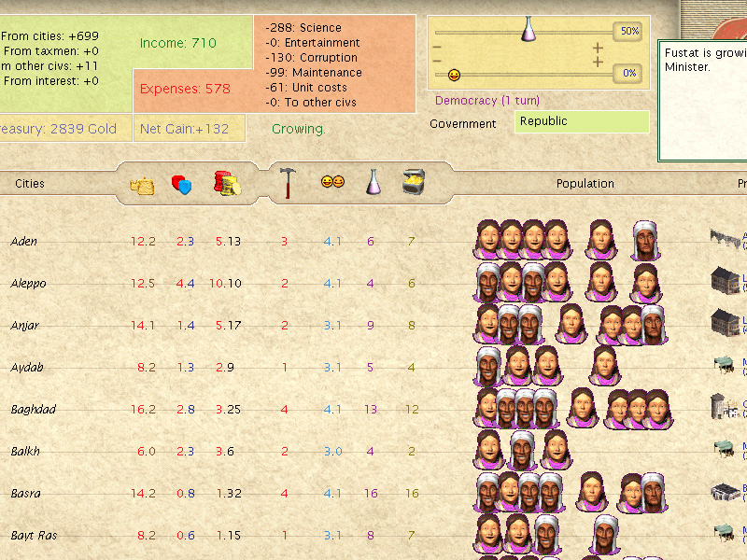747x560 pixels.
Task: Click the -61: Unit costs expense line
Action: 306,88
